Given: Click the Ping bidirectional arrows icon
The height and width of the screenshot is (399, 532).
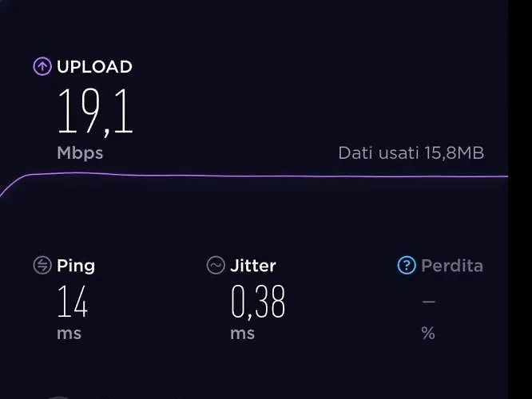Looking at the screenshot, I should [42, 265].
